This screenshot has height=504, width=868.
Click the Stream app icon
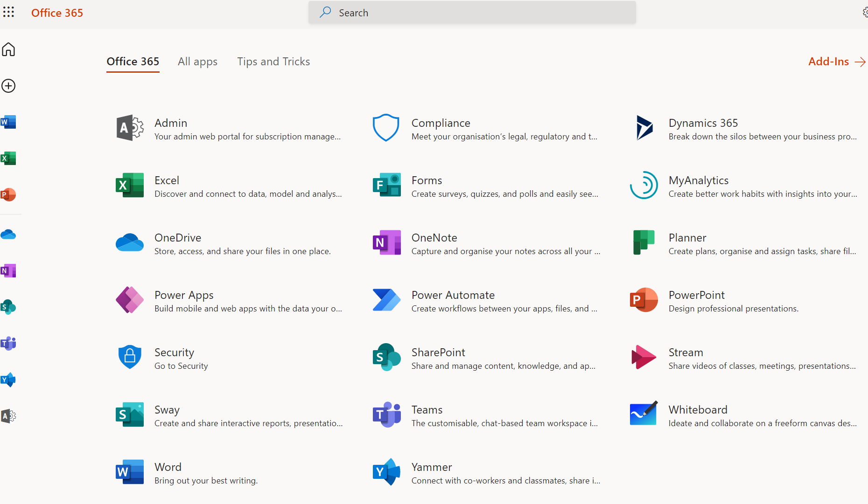click(x=644, y=357)
